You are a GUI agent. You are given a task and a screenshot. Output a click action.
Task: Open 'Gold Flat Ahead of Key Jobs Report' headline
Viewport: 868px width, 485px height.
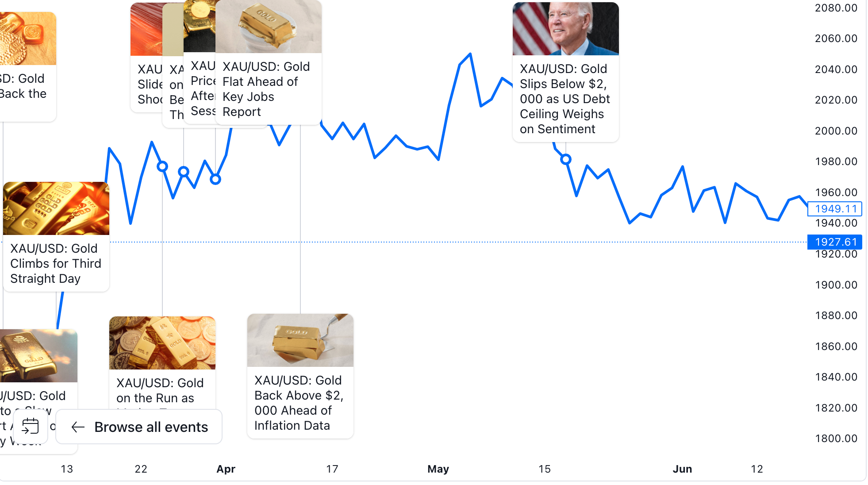265,89
